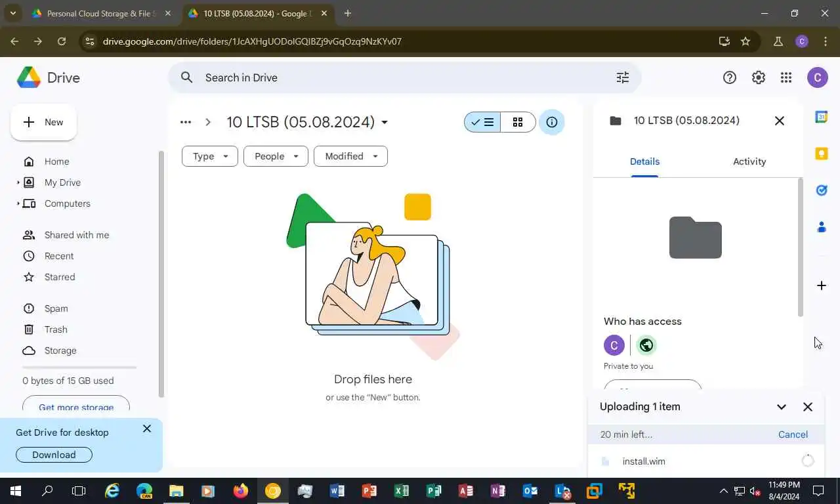Click install app icon in address bar
This screenshot has width=840, height=504.
click(x=724, y=41)
